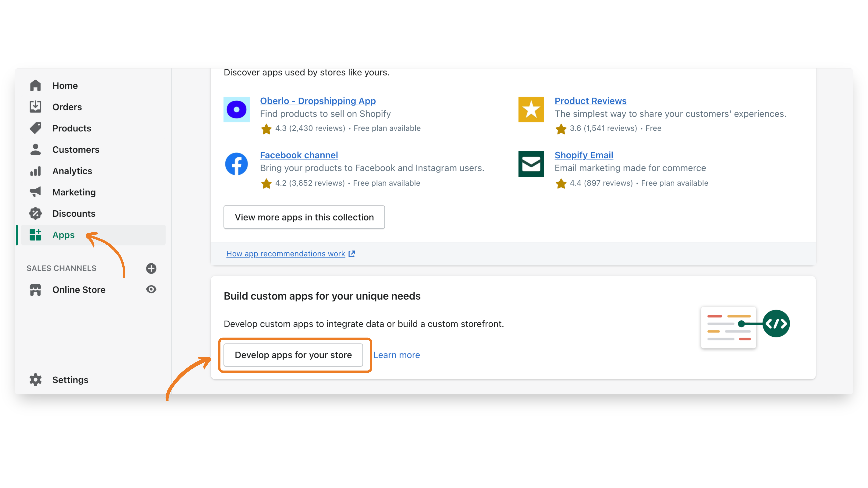Click the Learn more link
The width and height of the screenshot is (868, 488).
pos(397,355)
